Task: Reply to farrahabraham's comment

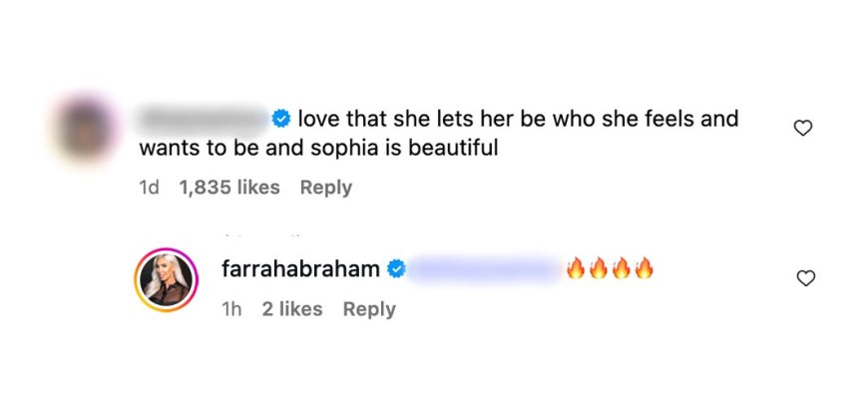Action: [x=369, y=309]
